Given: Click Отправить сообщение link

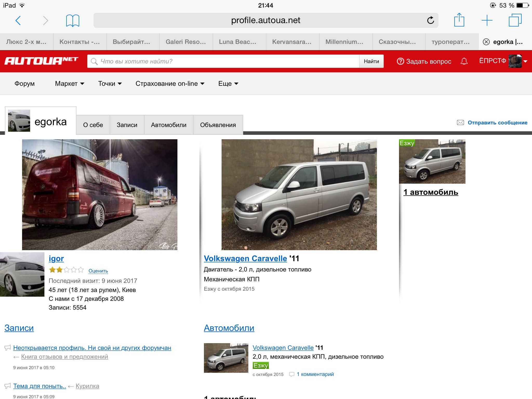Looking at the screenshot, I should click(x=497, y=123).
